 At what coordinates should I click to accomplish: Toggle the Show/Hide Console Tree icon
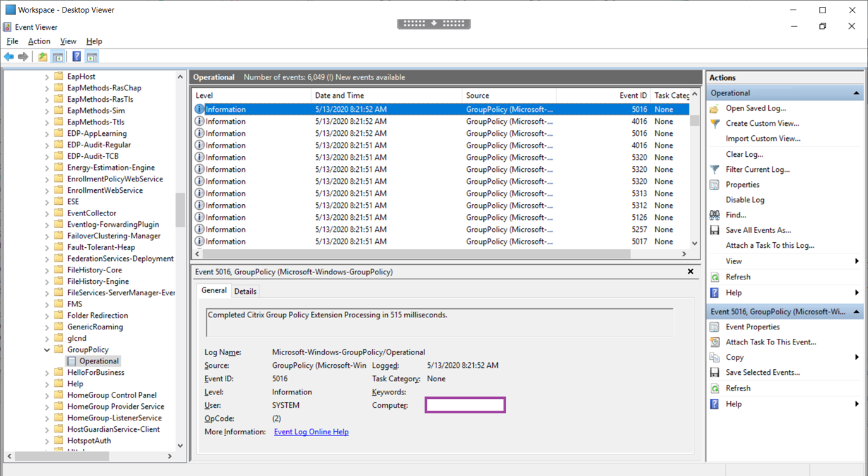[x=57, y=57]
